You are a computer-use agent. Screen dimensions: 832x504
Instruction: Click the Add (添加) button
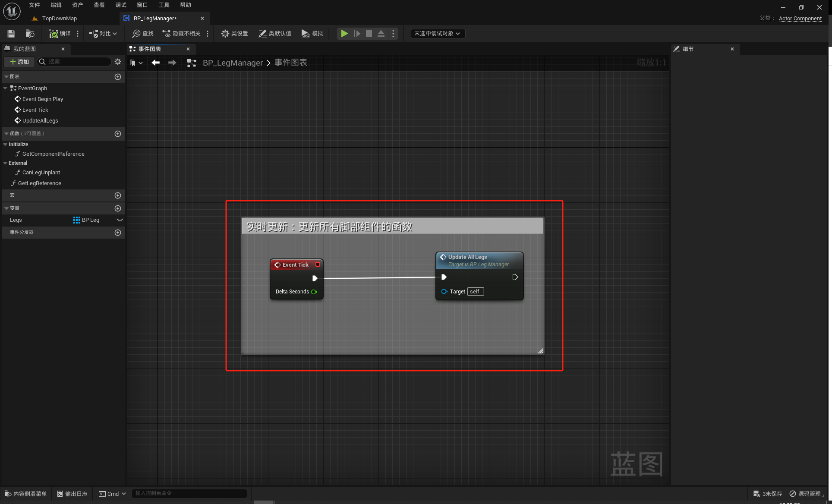pos(19,62)
